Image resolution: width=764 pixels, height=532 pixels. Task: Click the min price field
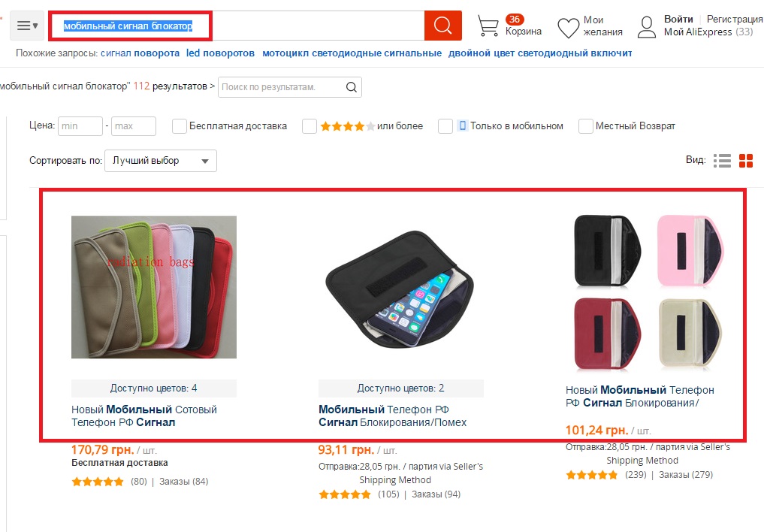(80, 126)
